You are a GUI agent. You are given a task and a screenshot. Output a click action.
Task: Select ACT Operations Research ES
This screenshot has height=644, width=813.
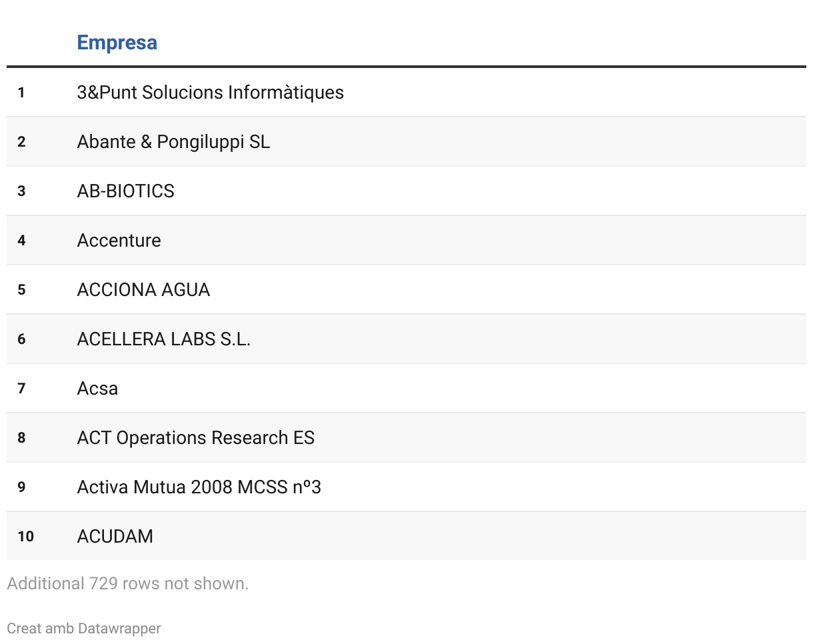[x=195, y=437]
